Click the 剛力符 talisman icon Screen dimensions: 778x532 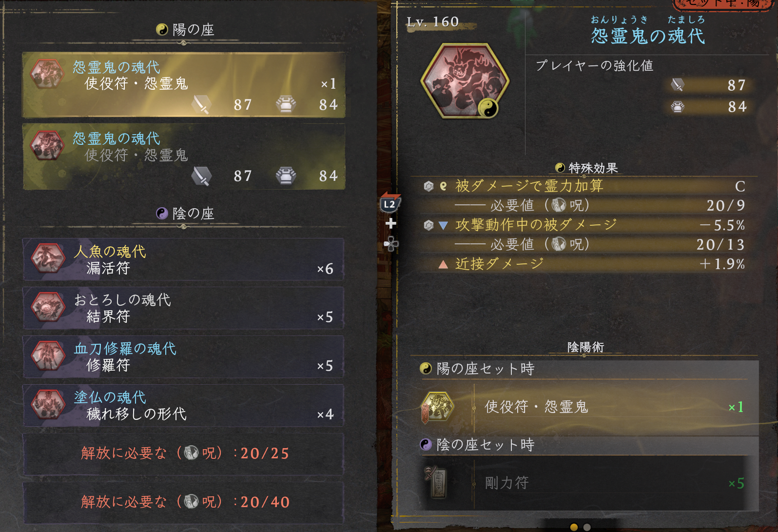(436, 483)
